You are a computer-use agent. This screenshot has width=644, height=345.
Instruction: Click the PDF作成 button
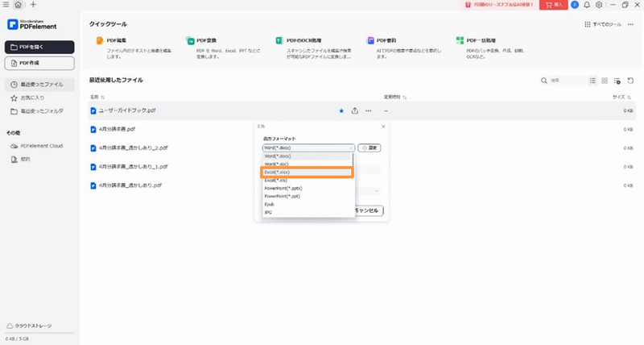click(39, 63)
